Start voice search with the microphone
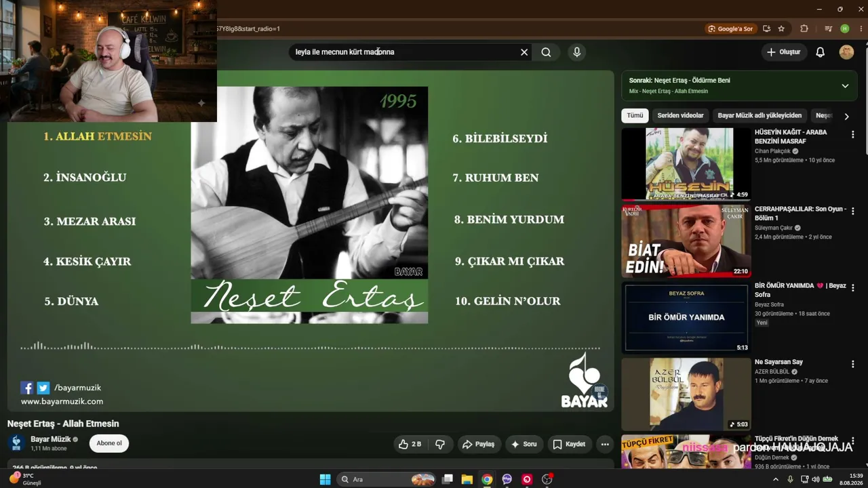Screen dimensions: 868x488 tap(576, 52)
